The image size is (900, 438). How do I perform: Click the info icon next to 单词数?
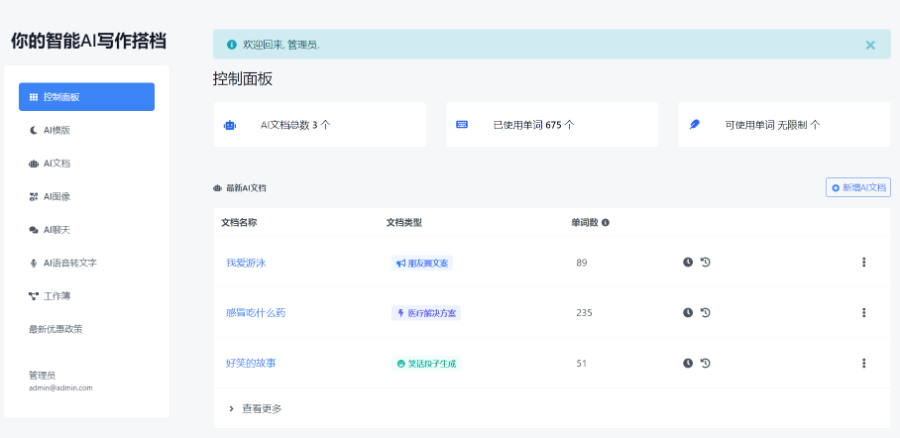point(606,223)
